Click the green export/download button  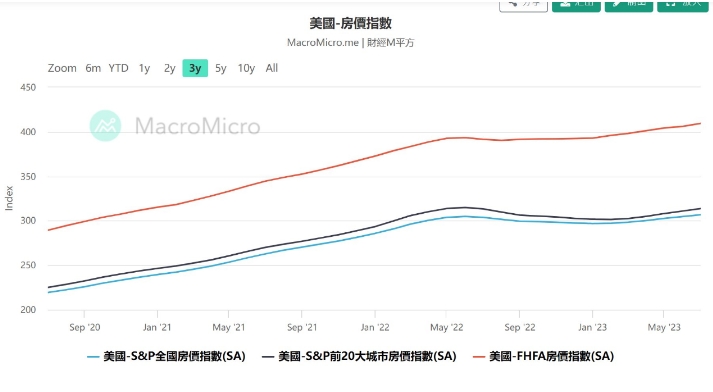(576, 5)
